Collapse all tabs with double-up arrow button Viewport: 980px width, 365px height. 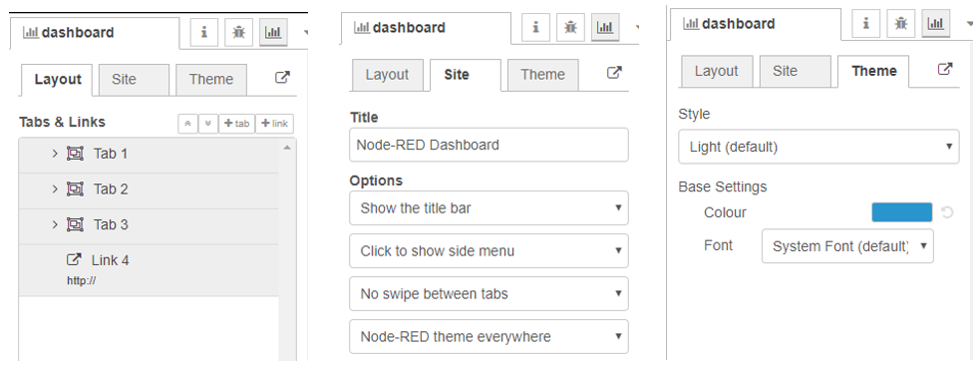point(188,124)
